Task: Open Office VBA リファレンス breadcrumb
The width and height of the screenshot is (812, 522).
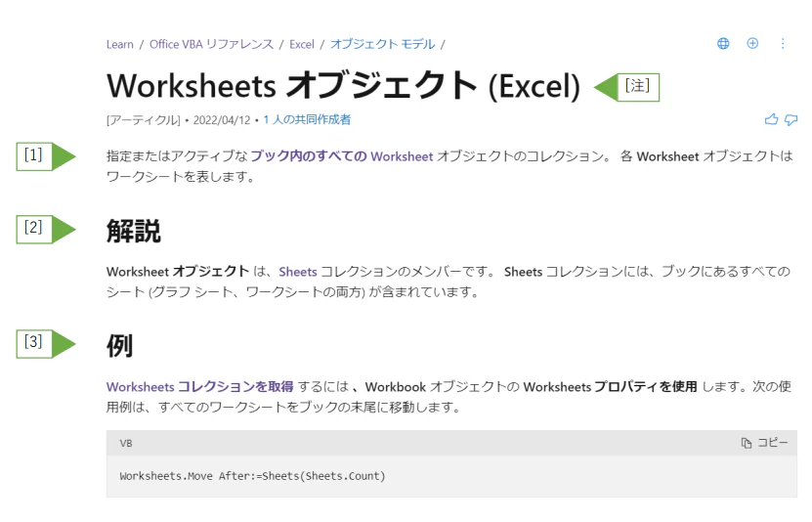Action: click(211, 45)
